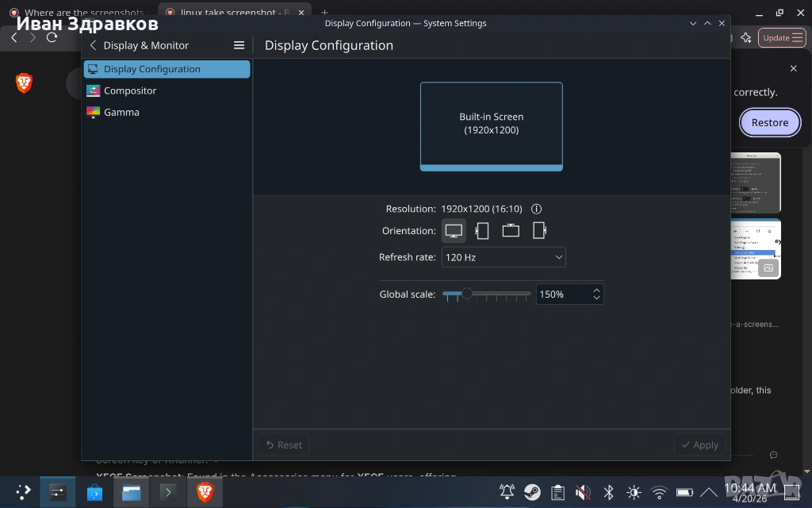Click the Built-in Screen preview
812x508 pixels.
pos(491,126)
